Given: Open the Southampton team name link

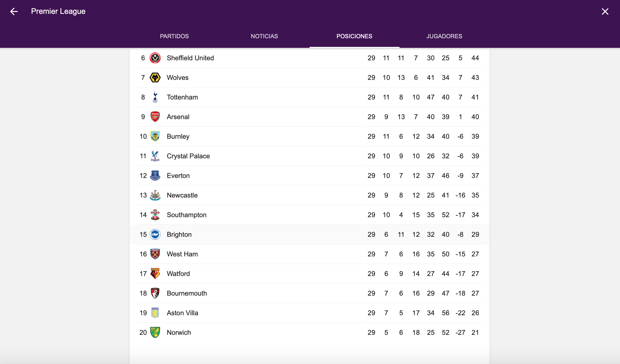Looking at the screenshot, I should (186, 215).
